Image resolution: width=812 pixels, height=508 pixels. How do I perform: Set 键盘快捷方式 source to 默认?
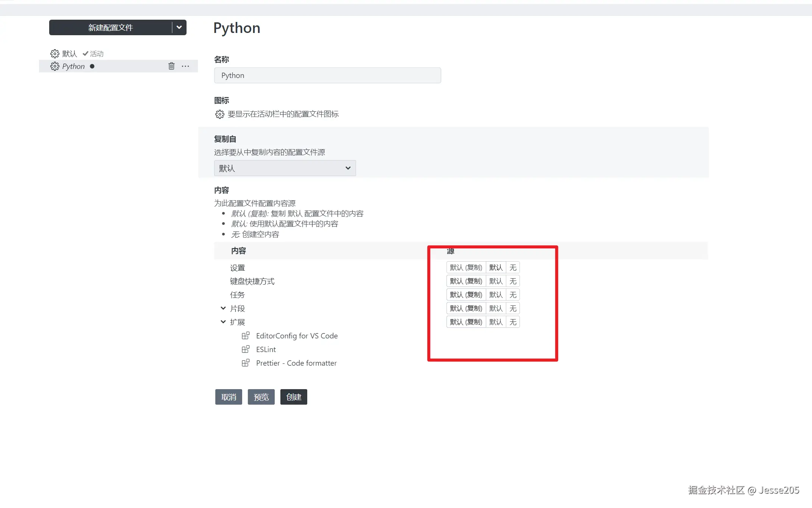(496, 281)
